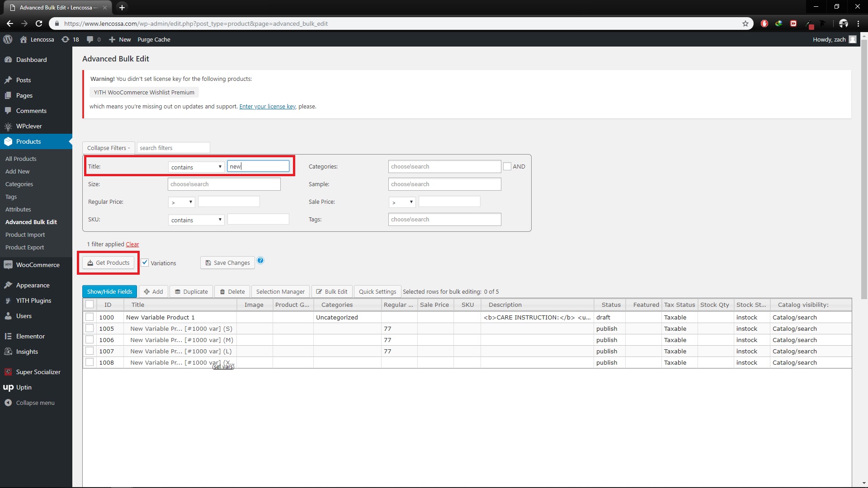Click the page vertical scrollbar
The height and width of the screenshot is (488, 868).
(x=864, y=169)
